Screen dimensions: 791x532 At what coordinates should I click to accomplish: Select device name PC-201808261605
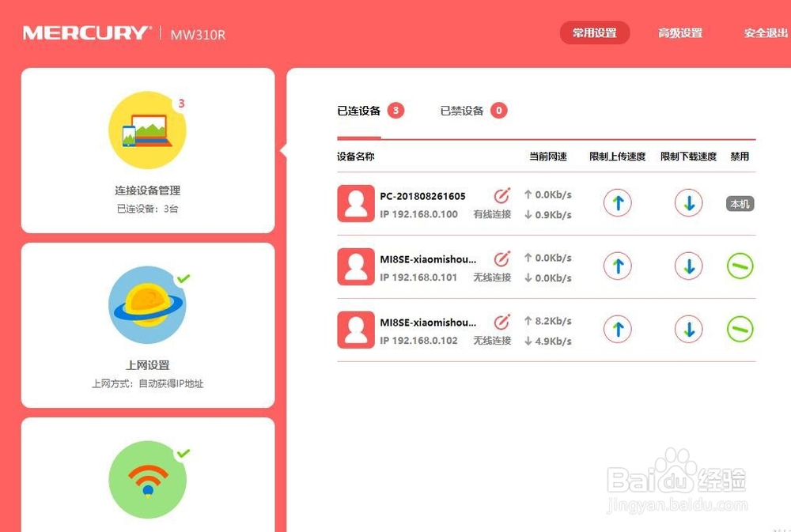tap(422, 196)
